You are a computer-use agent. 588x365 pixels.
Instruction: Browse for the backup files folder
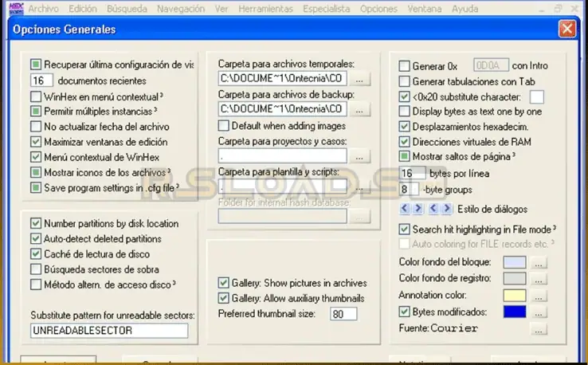click(x=361, y=108)
